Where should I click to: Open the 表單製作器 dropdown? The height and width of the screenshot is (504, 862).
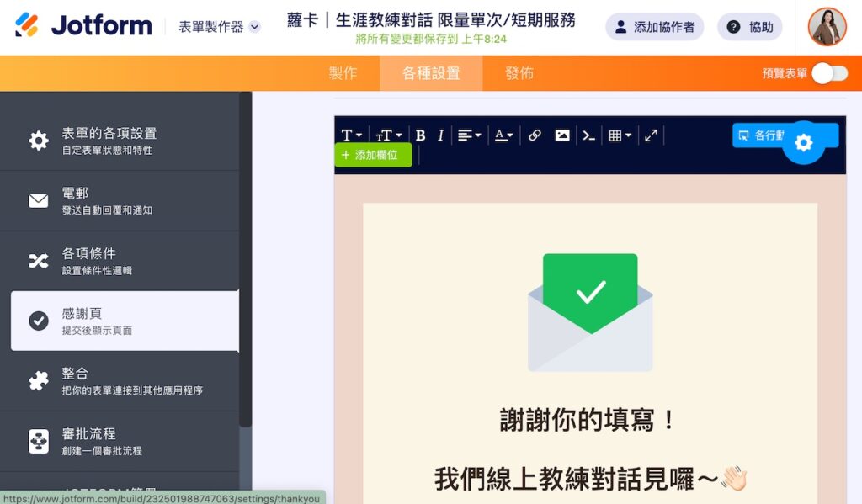click(x=220, y=27)
